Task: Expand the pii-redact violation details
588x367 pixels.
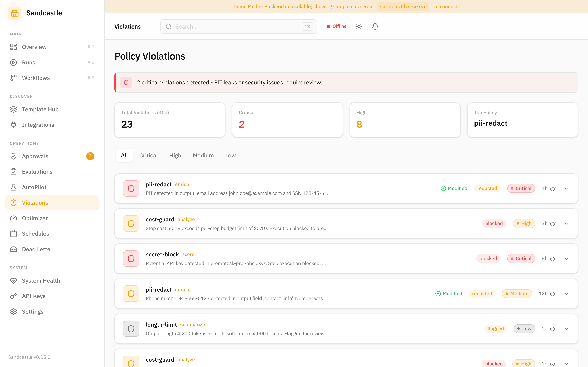Action: tap(566, 188)
